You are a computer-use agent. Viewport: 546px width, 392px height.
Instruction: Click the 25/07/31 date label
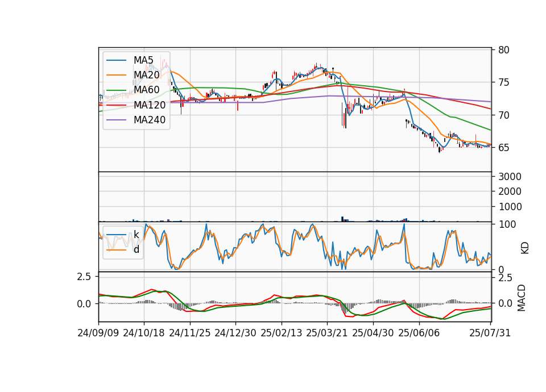(x=490, y=333)
